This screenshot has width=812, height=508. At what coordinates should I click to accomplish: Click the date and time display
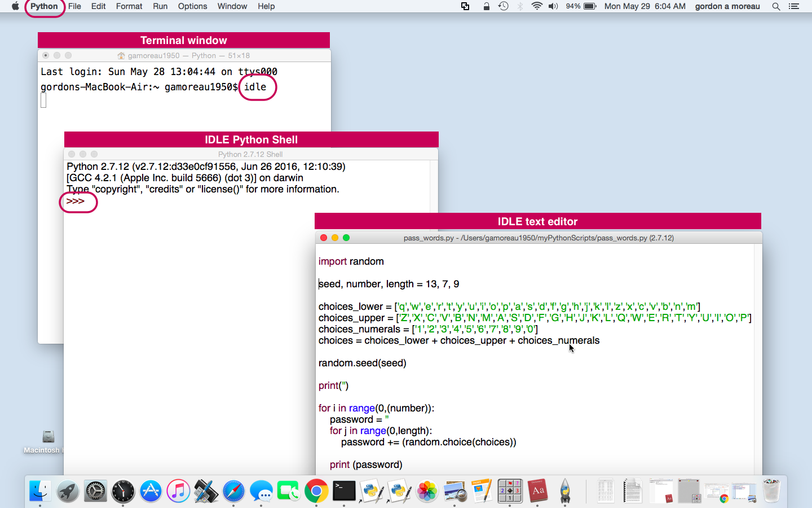645,6
